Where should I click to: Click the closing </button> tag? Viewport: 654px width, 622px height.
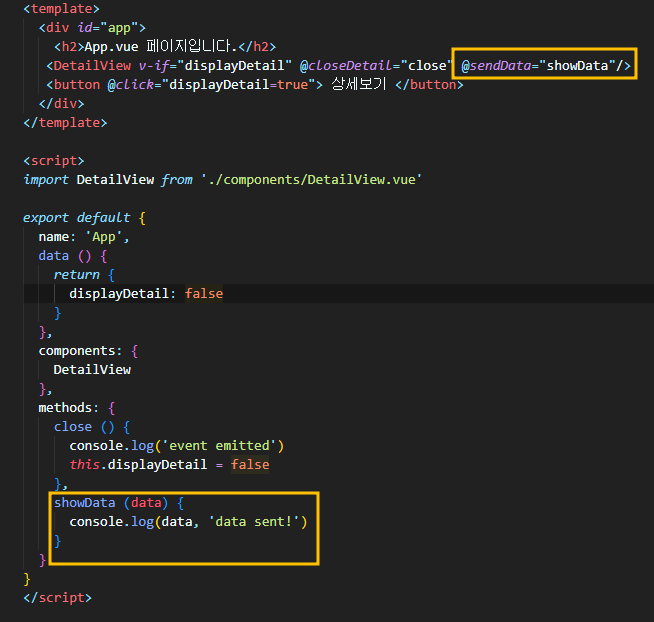(429, 85)
